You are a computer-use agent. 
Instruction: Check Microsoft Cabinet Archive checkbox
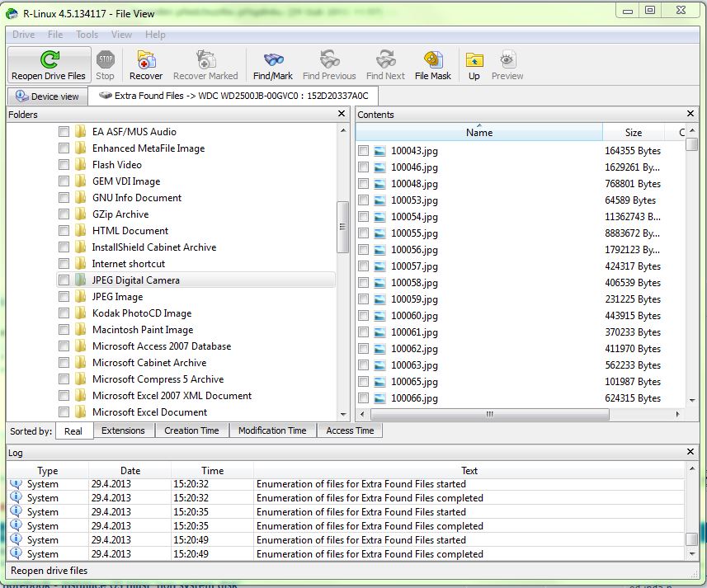pos(64,363)
